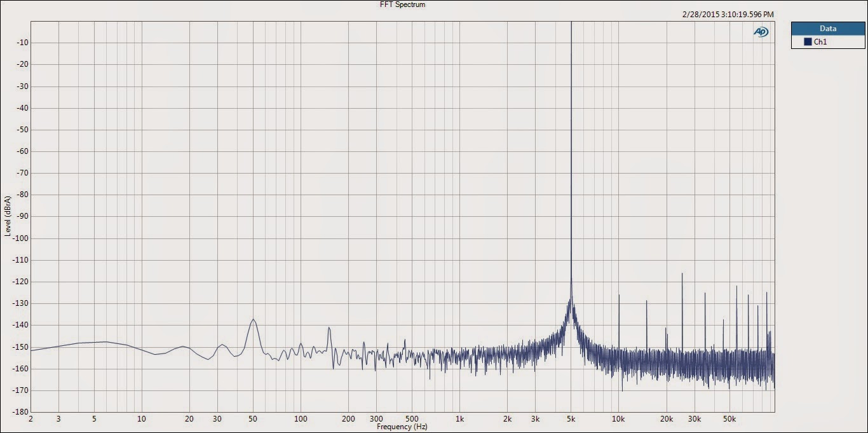Click the 20k frequency axis label
Image resolution: width=868 pixels, height=433 pixels.
click(x=666, y=419)
